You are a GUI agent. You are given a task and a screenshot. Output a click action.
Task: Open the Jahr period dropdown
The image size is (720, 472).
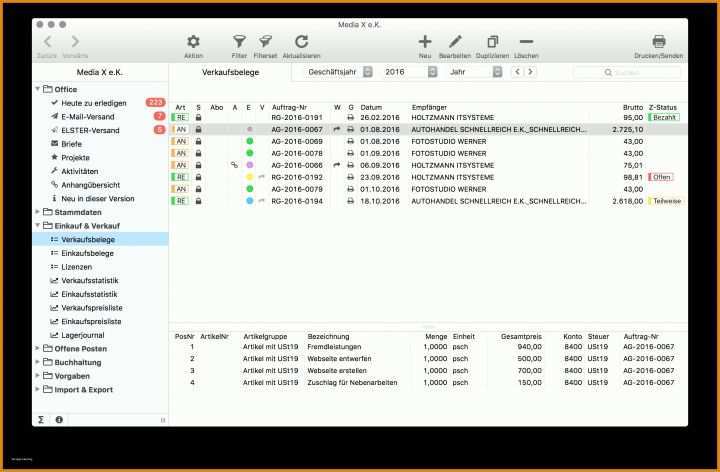click(x=497, y=72)
